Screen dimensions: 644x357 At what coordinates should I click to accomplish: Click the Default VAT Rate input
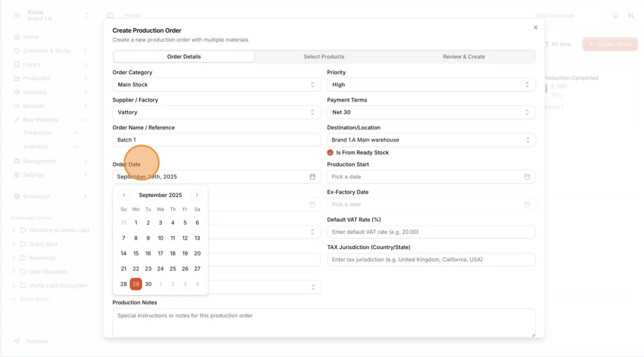click(x=431, y=232)
